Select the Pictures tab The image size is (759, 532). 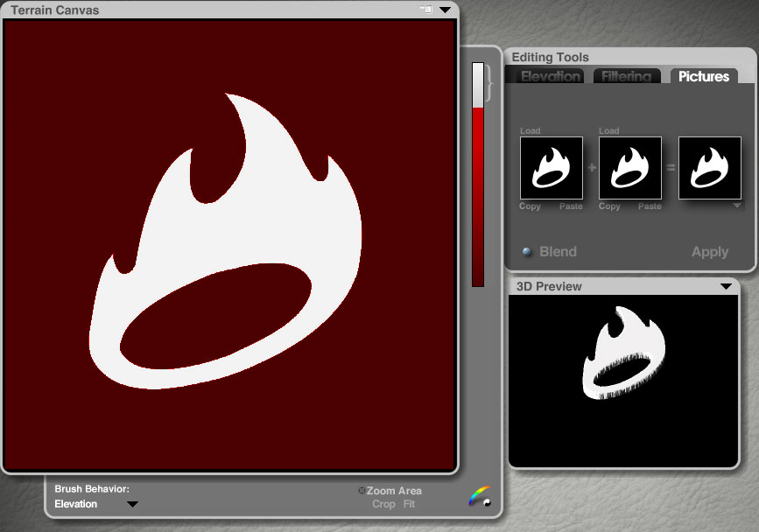pos(703,76)
